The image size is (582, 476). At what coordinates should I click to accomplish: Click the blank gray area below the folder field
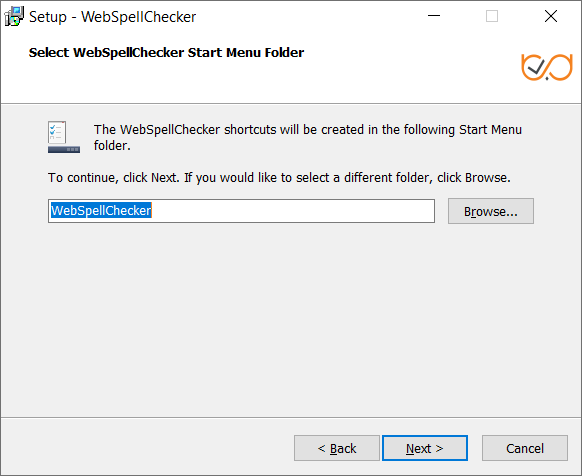(291, 319)
